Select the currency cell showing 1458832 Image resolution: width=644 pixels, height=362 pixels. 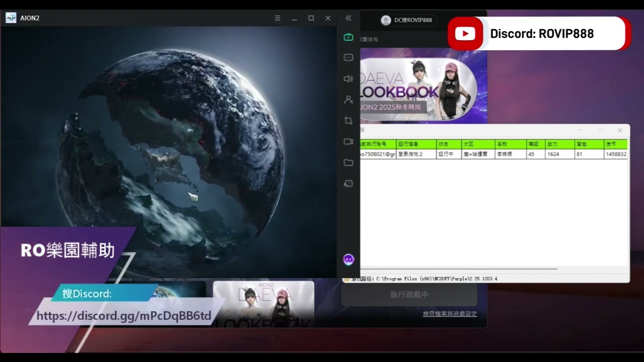tap(616, 154)
